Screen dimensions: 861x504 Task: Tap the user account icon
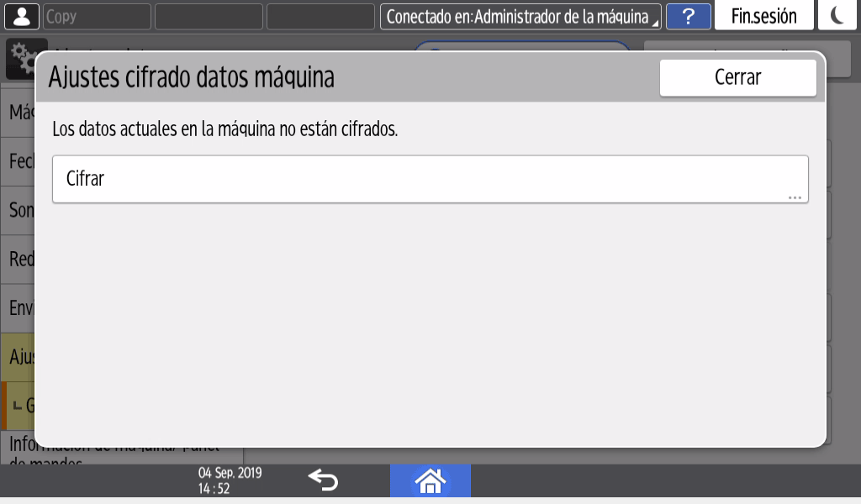click(x=22, y=17)
